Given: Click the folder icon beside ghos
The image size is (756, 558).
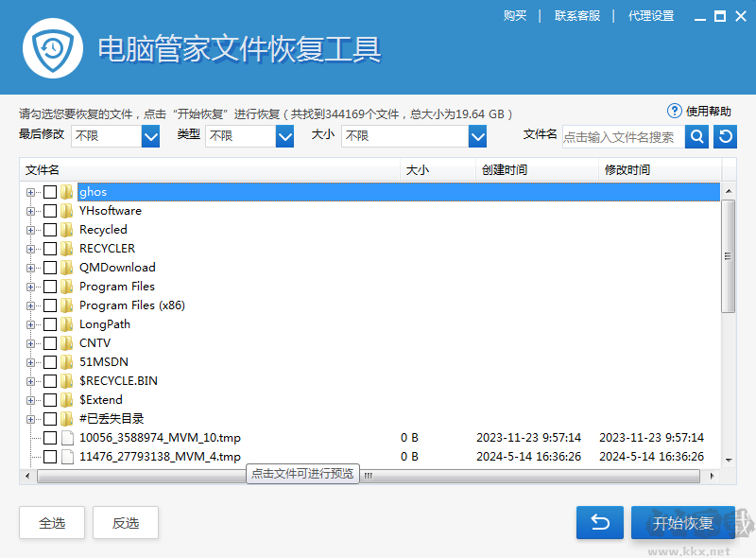Looking at the screenshot, I should tap(64, 191).
